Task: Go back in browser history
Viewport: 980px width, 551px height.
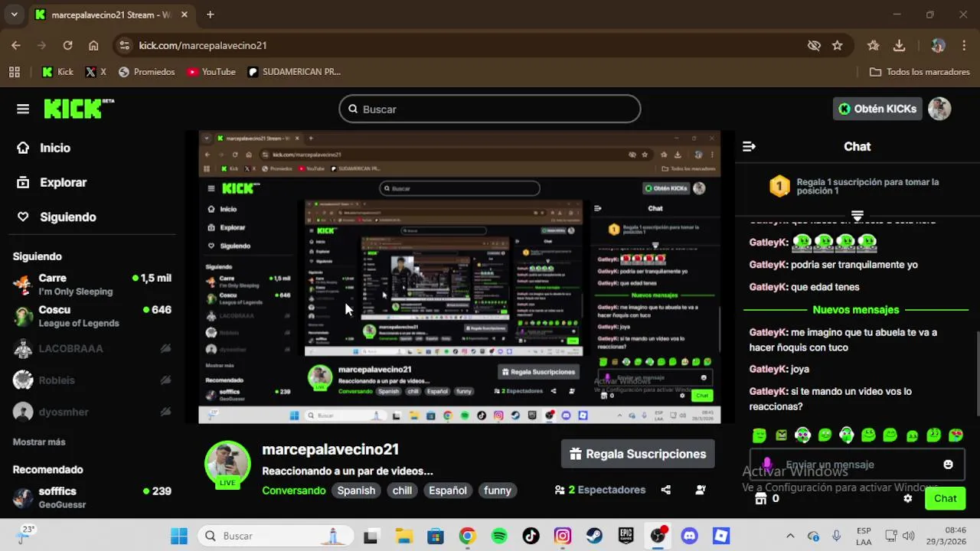Action: click(16, 45)
